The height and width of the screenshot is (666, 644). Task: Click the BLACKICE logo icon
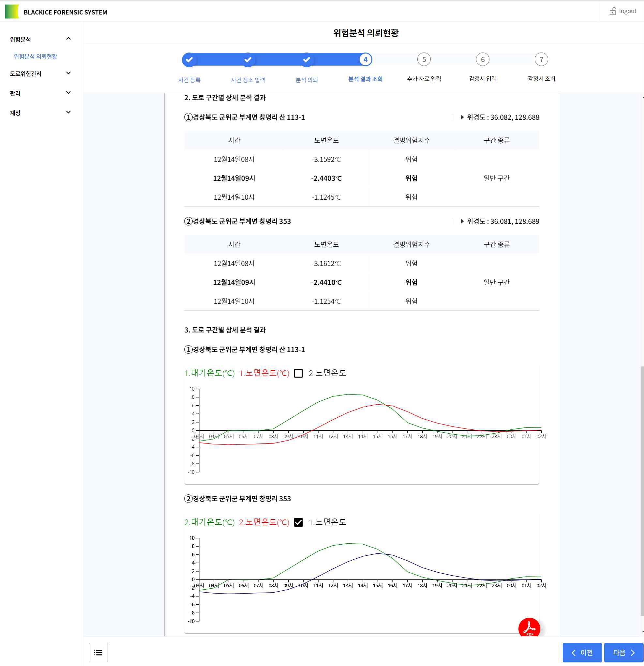pyautogui.click(x=12, y=11)
